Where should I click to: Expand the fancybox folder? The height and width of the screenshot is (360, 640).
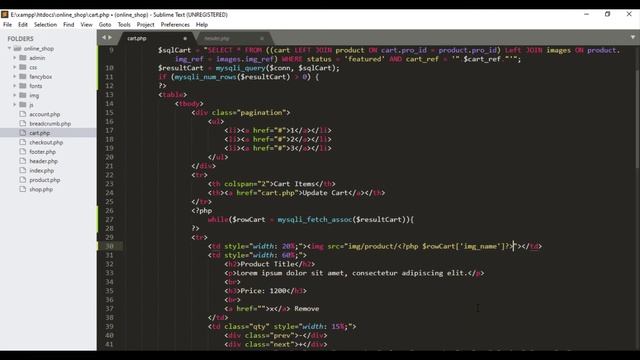coord(15,76)
